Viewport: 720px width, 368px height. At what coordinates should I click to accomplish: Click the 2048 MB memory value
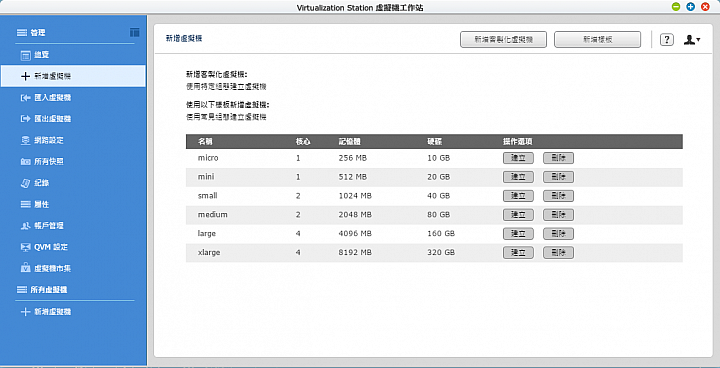tap(355, 215)
